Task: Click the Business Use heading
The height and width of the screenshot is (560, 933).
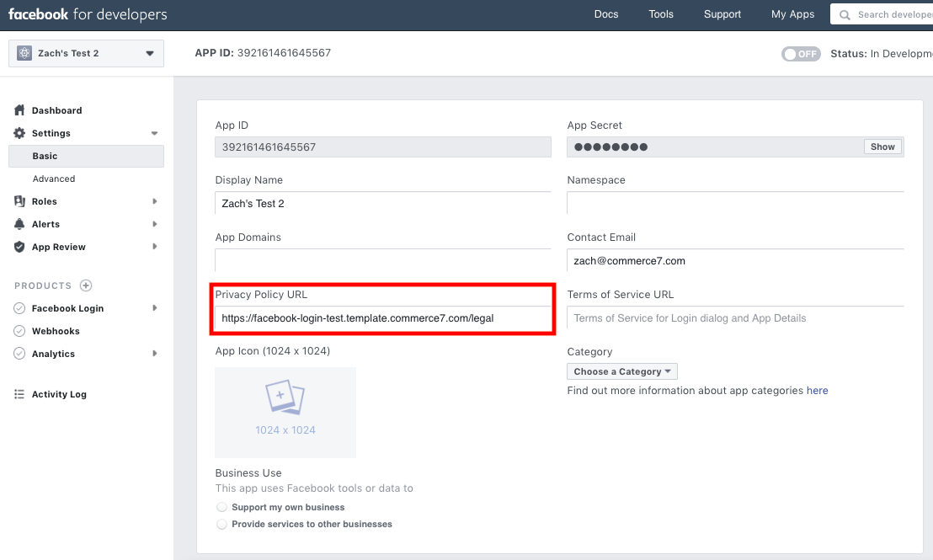Action: click(x=248, y=473)
